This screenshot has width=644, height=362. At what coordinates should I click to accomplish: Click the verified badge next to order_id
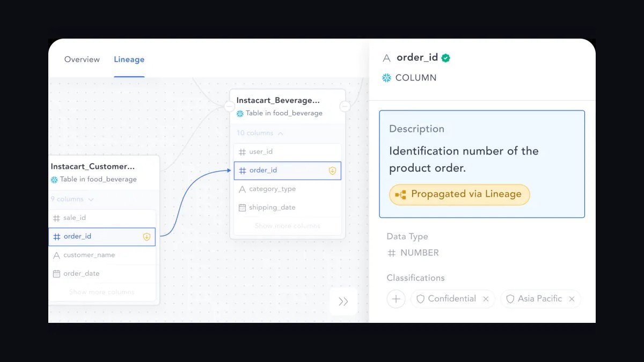(x=446, y=58)
